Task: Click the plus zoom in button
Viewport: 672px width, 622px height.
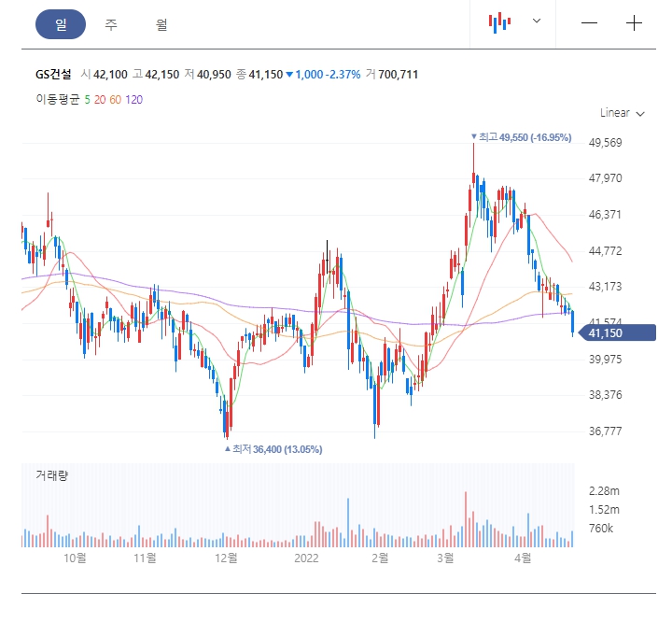Action: [634, 22]
